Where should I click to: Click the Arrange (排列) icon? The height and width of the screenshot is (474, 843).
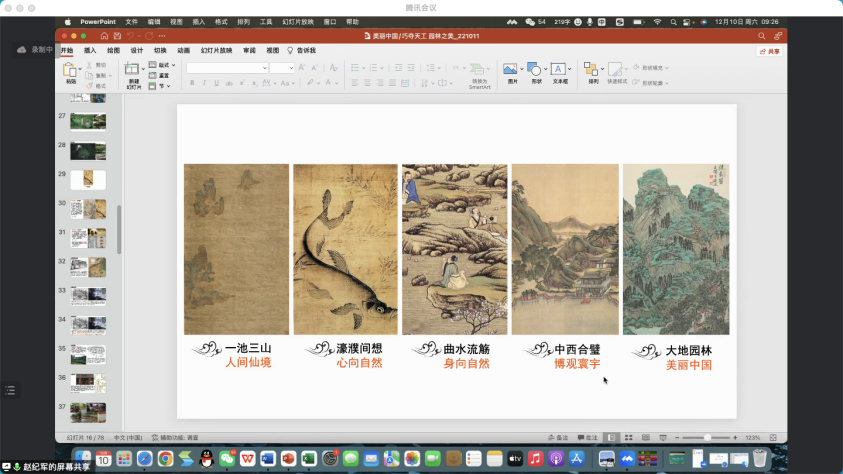[x=592, y=71]
